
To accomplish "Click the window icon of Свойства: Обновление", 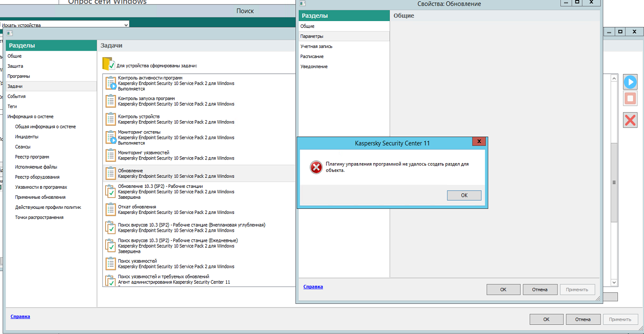I will click(302, 4).
